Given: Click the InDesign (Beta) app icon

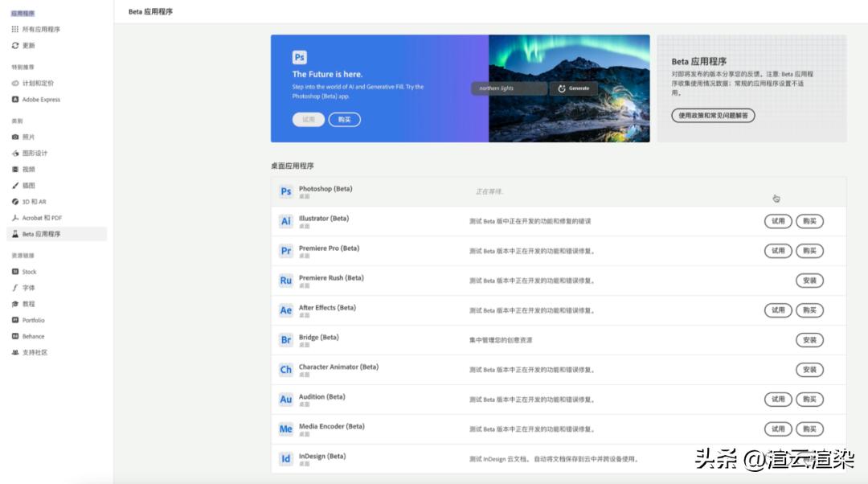Looking at the screenshot, I should (x=285, y=459).
